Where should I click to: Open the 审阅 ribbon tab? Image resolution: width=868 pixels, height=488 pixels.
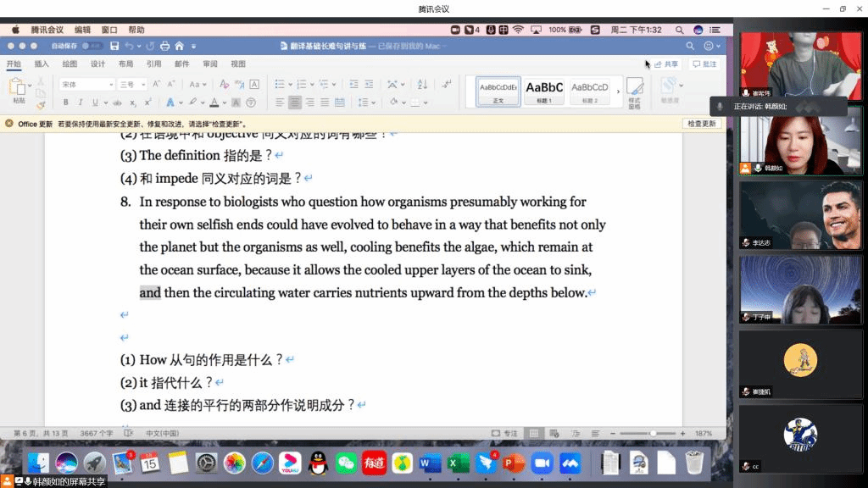(209, 64)
